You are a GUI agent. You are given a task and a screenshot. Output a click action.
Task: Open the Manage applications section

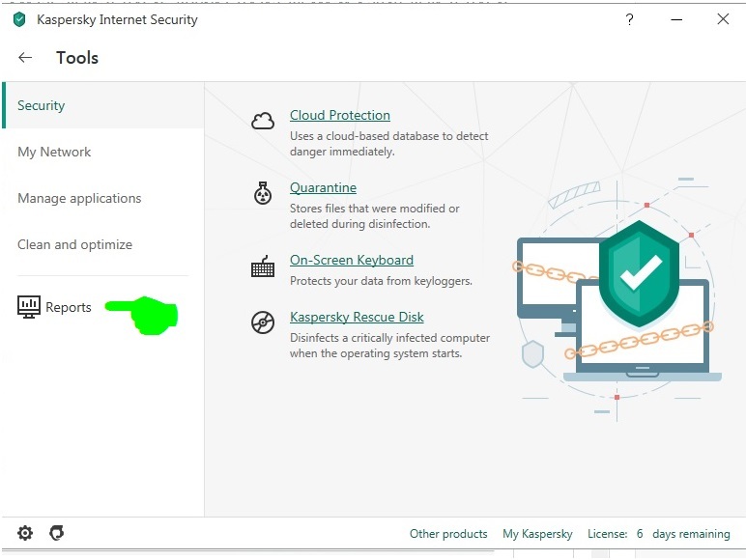(79, 198)
